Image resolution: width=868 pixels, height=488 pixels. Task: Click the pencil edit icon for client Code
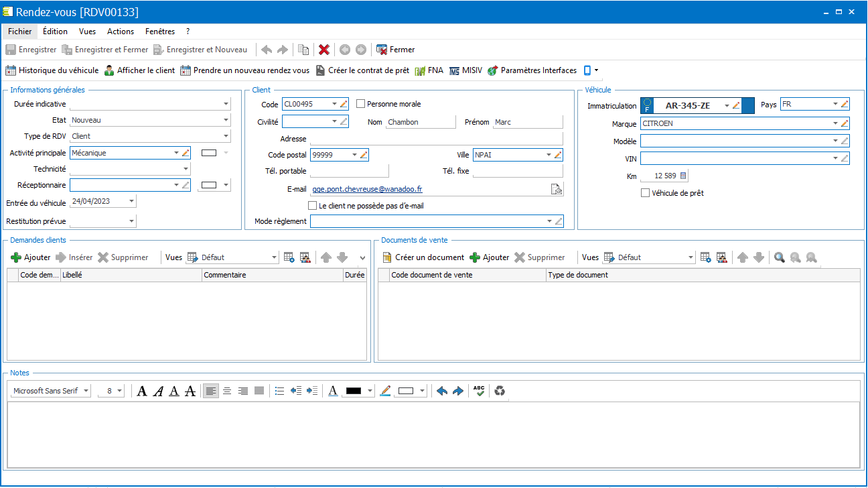point(344,104)
